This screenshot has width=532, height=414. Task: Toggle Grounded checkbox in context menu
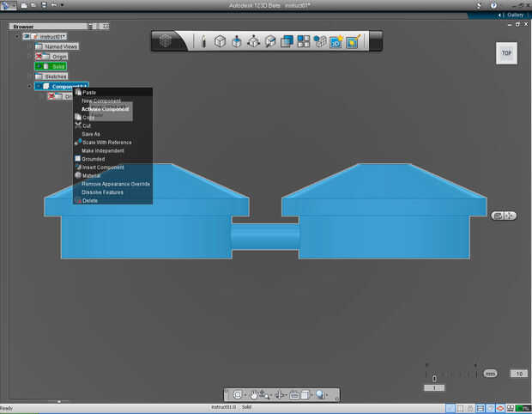coord(78,159)
